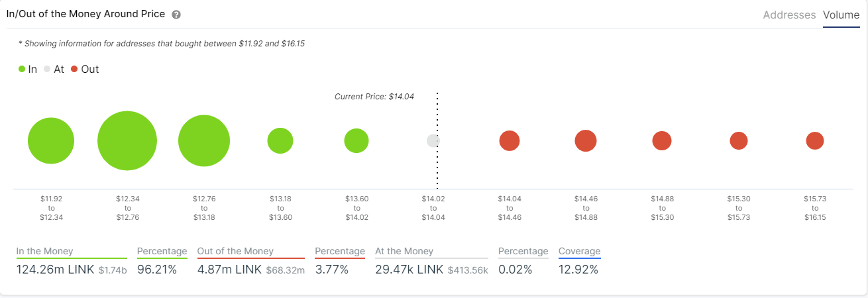The height and width of the screenshot is (298, 868).
Task: Switch to the Addresses tab
Action: [x=789, y=15]
